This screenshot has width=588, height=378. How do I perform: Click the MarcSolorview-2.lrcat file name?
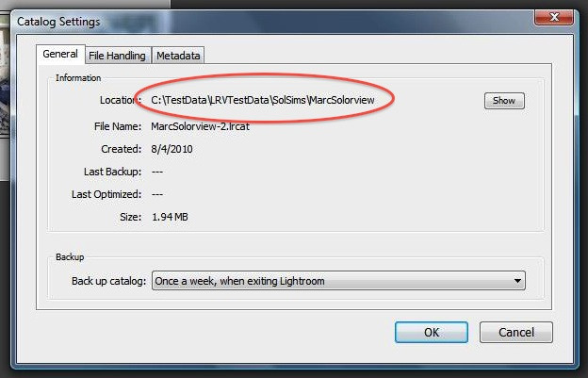pos(200,126)
